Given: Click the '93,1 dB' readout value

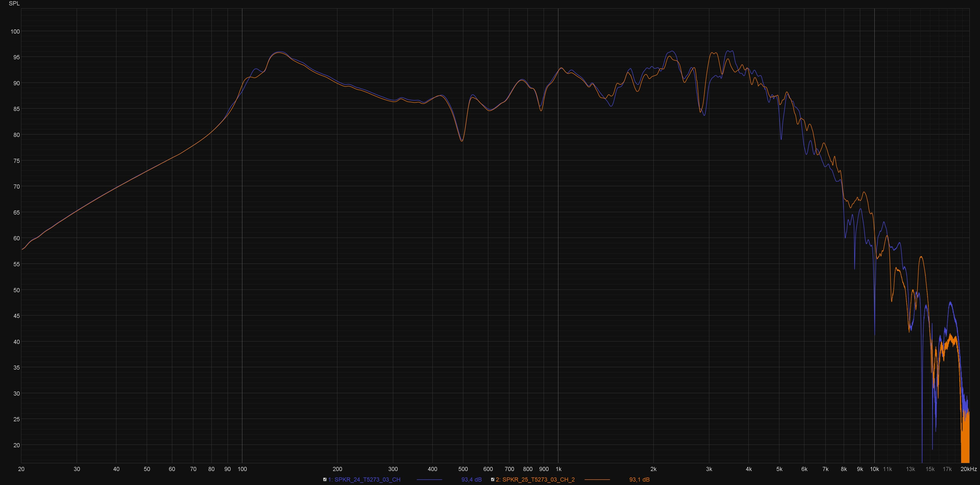Looking at the screenshot, I should (639, 479).
